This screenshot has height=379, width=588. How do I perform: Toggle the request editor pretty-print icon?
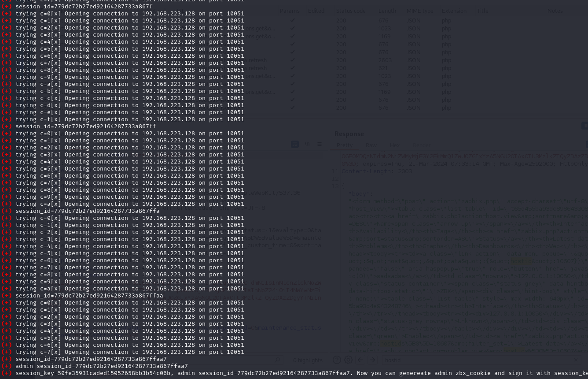tap(295, 144)
